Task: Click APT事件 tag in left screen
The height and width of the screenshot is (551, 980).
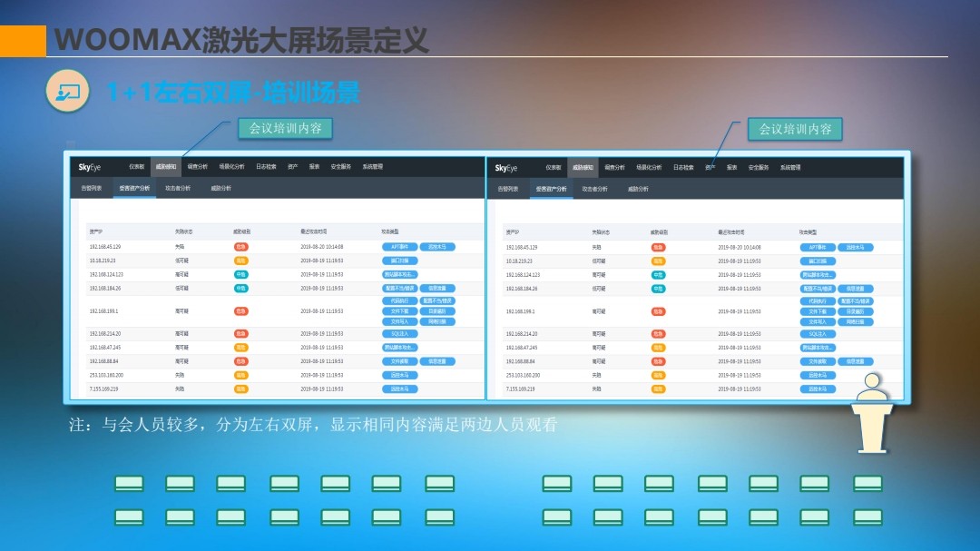Action: [399, 247]
